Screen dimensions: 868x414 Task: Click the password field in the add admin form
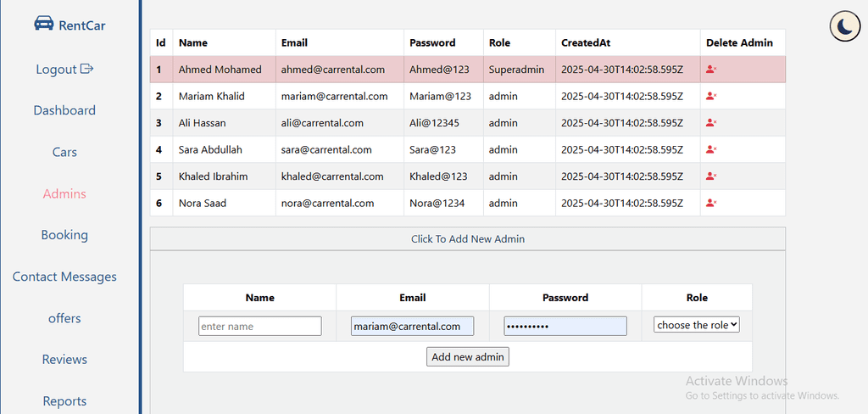coord(565,326)
